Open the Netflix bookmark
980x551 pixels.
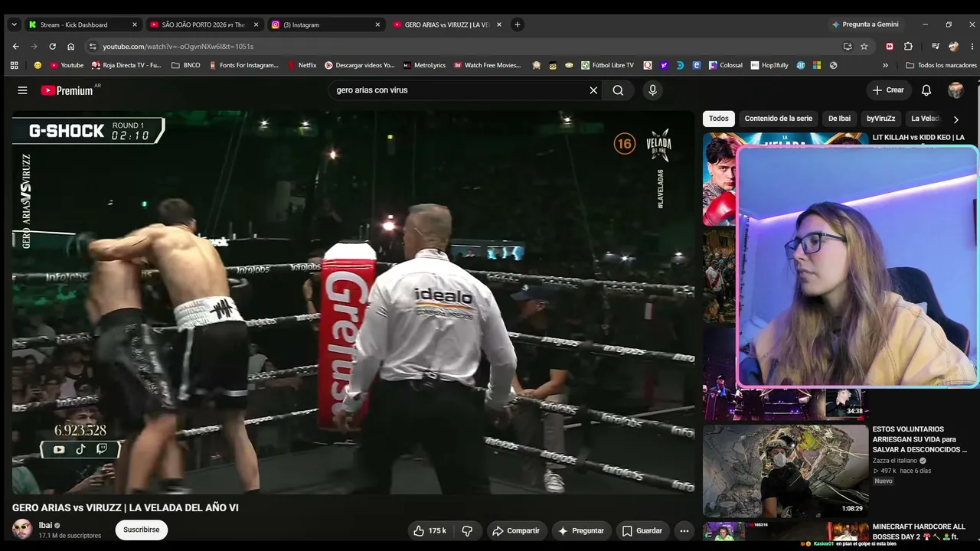pos(302,65)
